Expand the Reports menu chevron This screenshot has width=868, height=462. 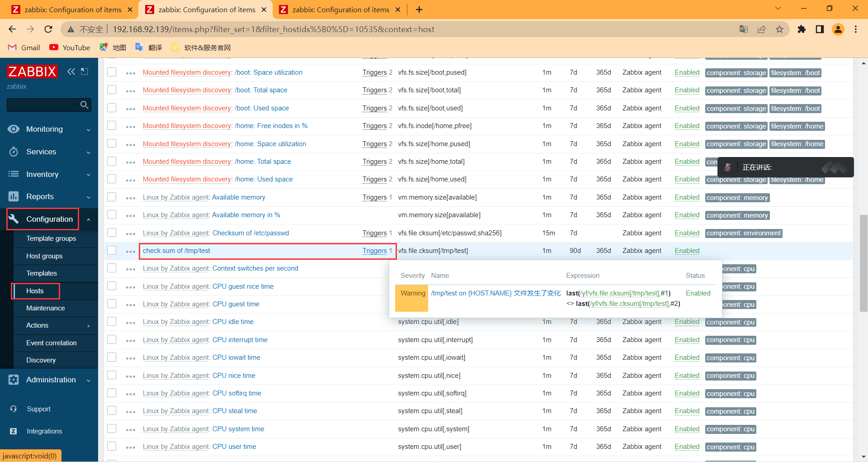(89, 197)
